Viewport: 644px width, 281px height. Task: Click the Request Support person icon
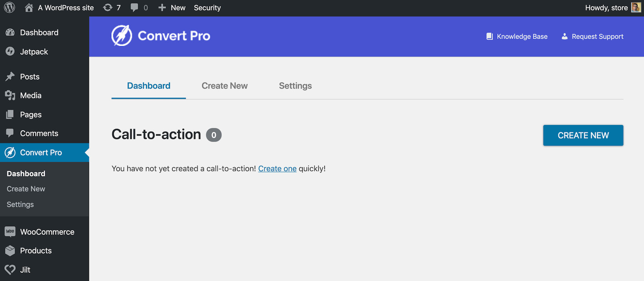pyautogui.click(x=565, y=36)
